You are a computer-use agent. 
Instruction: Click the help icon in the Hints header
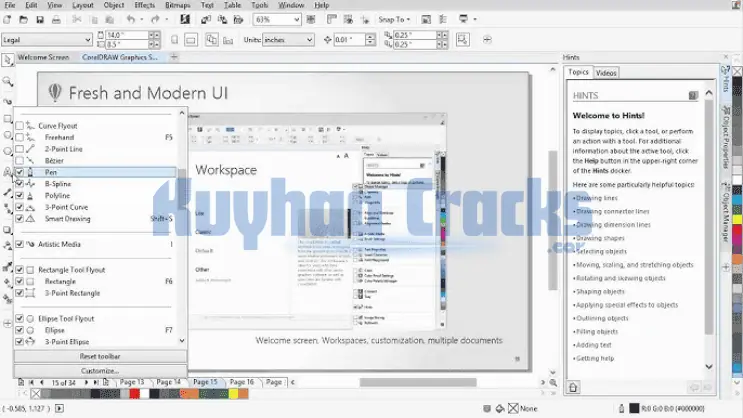click(692, 95)
